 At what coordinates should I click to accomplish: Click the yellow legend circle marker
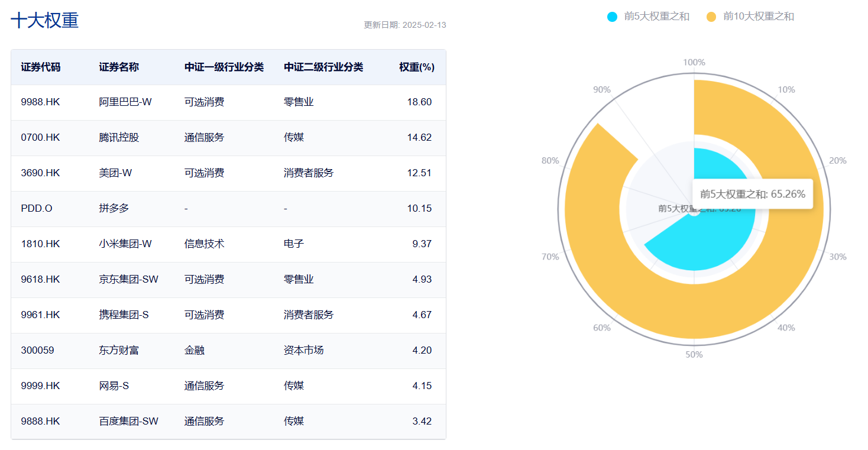[711, 17]
